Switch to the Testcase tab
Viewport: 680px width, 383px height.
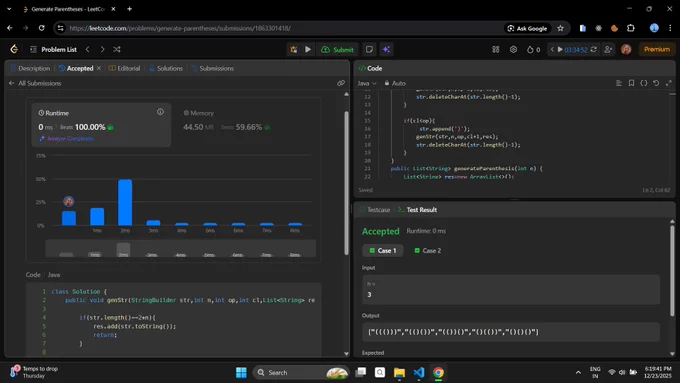[375, 210]
